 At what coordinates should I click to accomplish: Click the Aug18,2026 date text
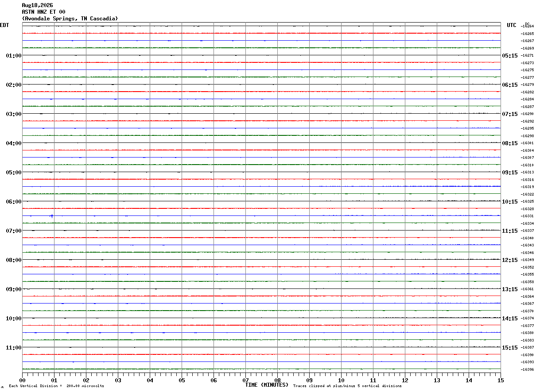pyautogui.click(x=37, y=5)
